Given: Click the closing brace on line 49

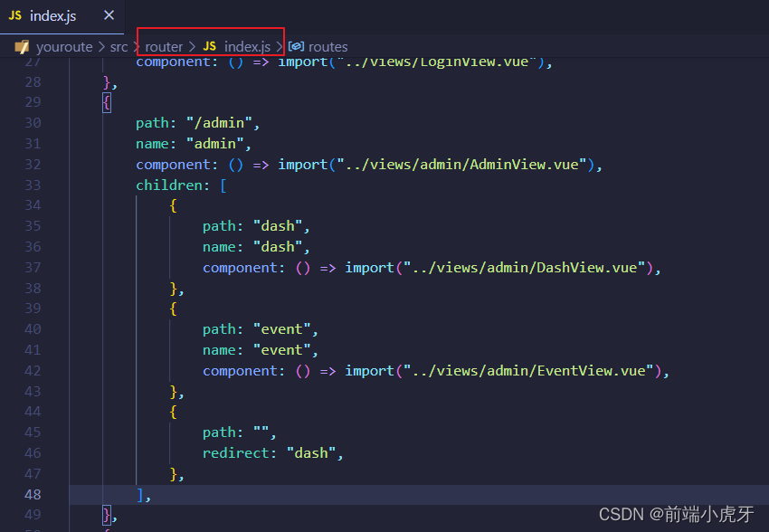Looking at the screenshot, I should (x=107, y=516).
